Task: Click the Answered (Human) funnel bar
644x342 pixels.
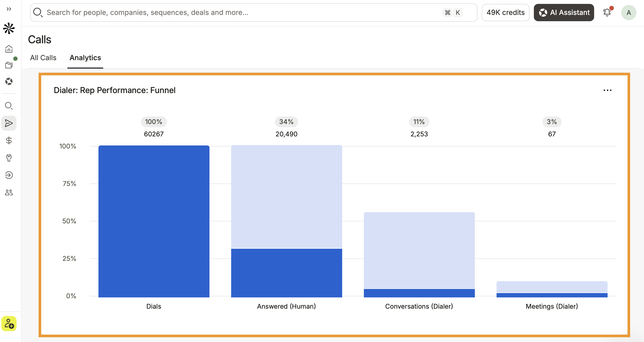Action: tap(286, 221)
